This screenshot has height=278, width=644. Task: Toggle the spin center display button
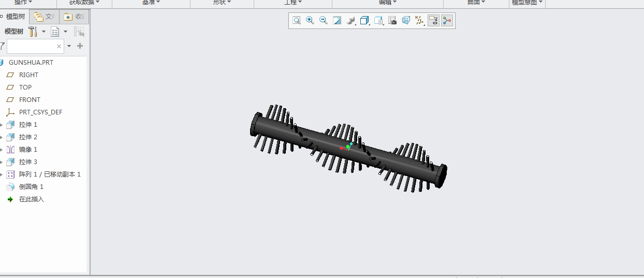447,21
